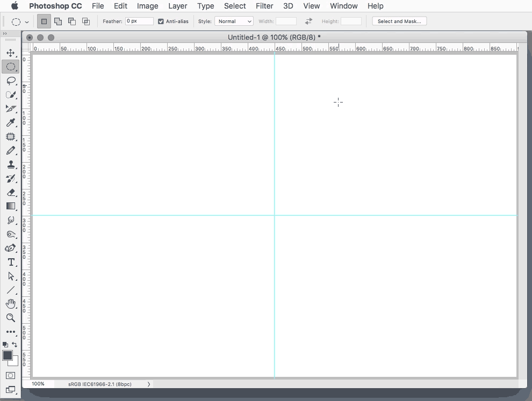Image resolution: width=532 pixels, height=401 pixels.
Task: Open the File menu
Action: click(98, 6)
